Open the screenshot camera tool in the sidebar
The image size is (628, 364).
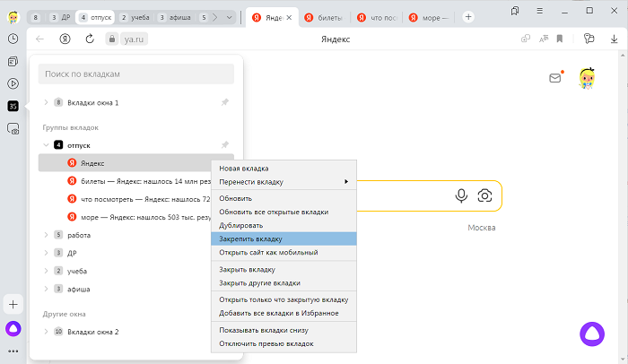pos(13,129)
